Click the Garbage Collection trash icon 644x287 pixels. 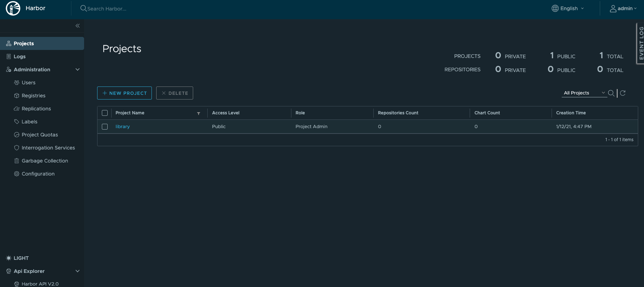(17, 161)
